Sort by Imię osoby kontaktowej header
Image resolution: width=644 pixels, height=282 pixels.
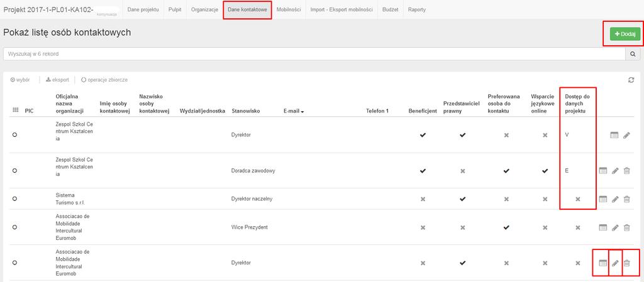tap(115, 107)
